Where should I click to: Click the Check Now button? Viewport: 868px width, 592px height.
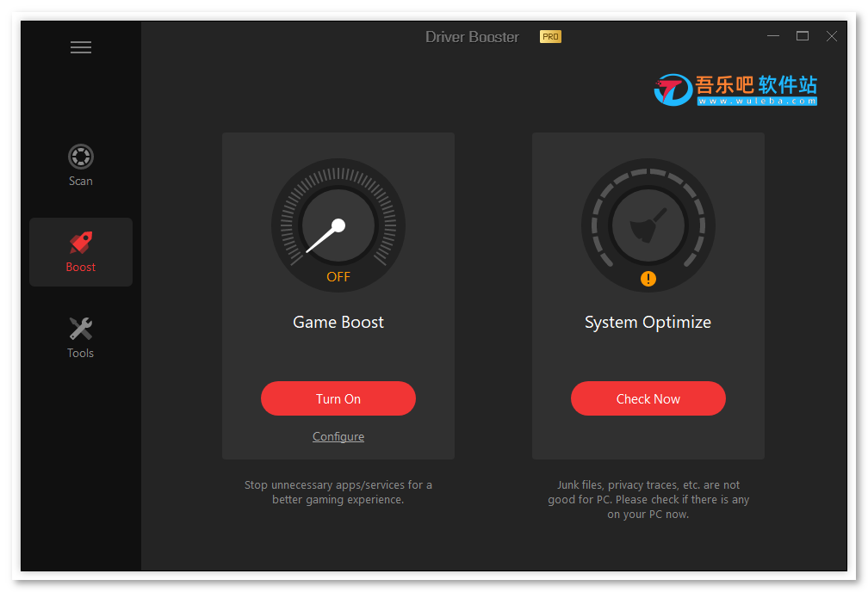point(648,398)
